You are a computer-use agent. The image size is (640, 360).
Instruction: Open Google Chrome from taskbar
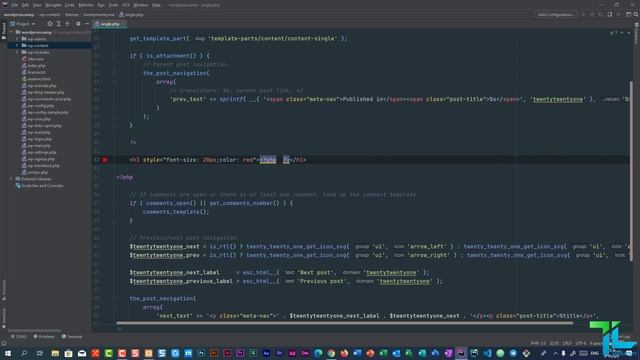(x=331, y=353)
